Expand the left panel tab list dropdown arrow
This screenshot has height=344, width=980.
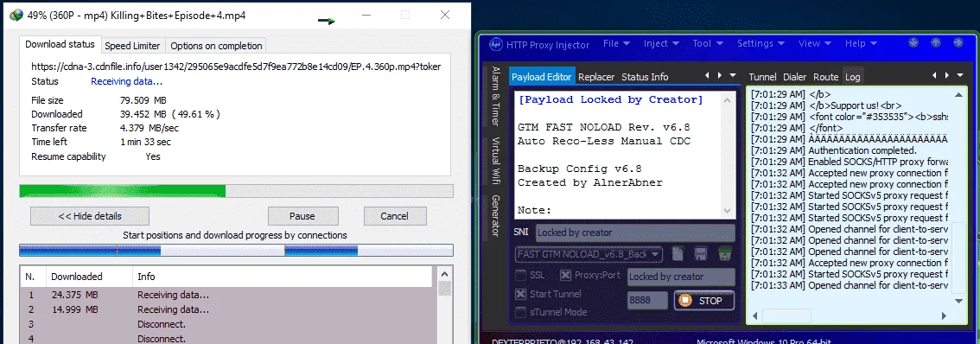click(x=733, y=76)
